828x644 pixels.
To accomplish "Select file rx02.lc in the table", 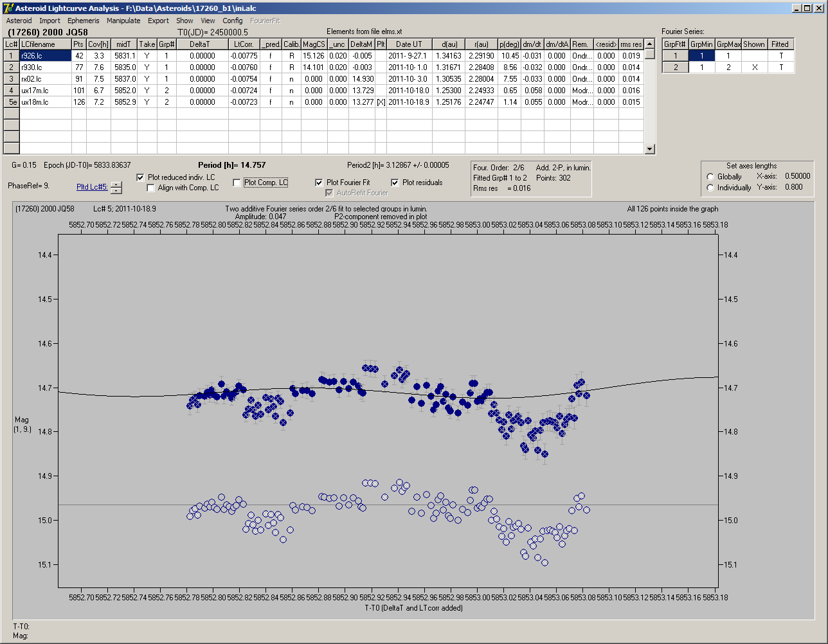I will point(45,79).
